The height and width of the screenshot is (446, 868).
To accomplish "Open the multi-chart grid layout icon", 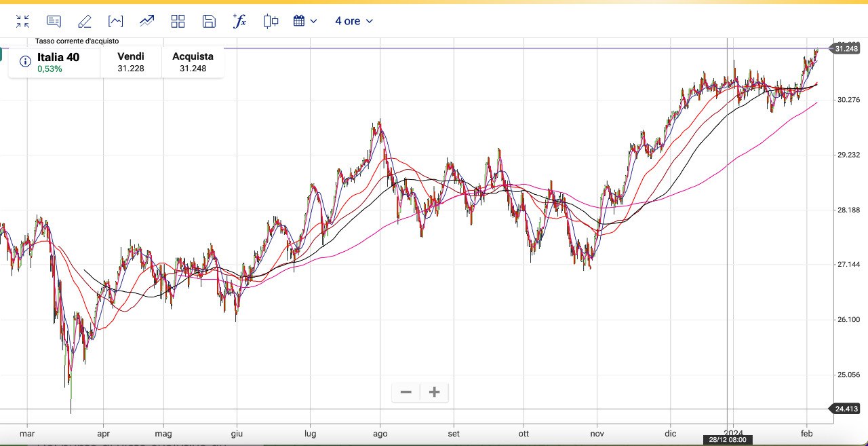I will coord(178,21).
